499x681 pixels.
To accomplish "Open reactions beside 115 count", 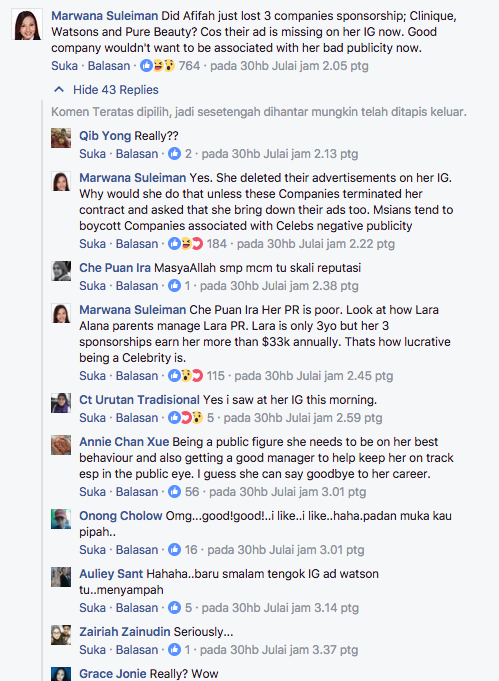I will point(185,376).
